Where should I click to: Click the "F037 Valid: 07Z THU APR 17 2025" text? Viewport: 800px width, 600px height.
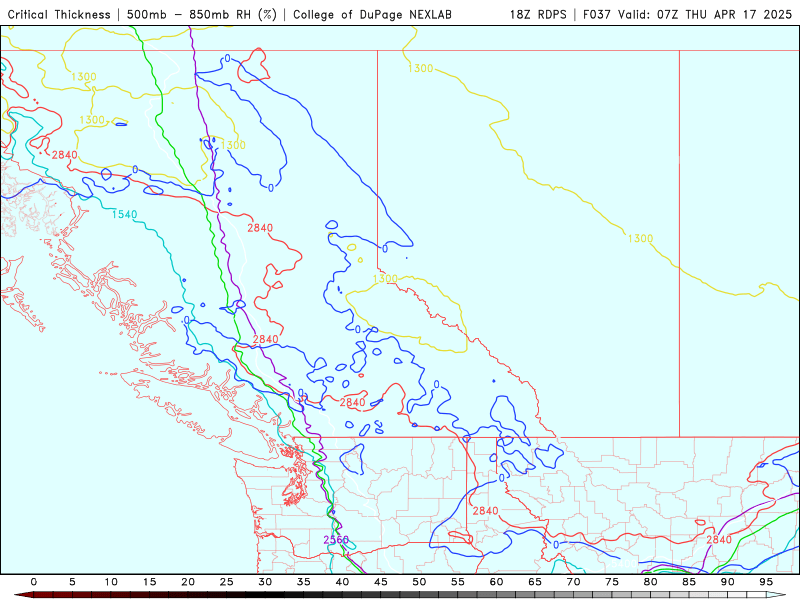687,14
